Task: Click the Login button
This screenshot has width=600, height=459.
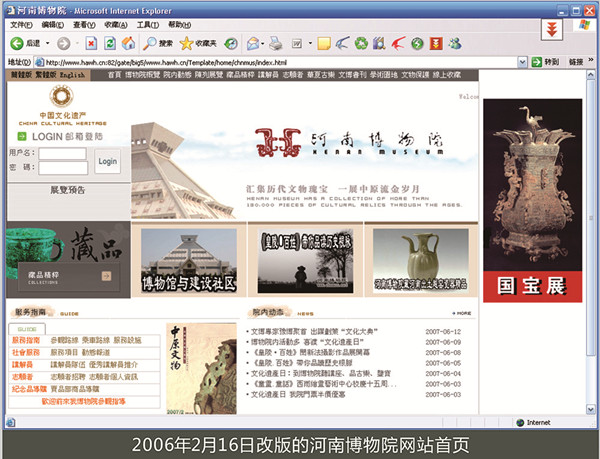Action: coord(108,161)
